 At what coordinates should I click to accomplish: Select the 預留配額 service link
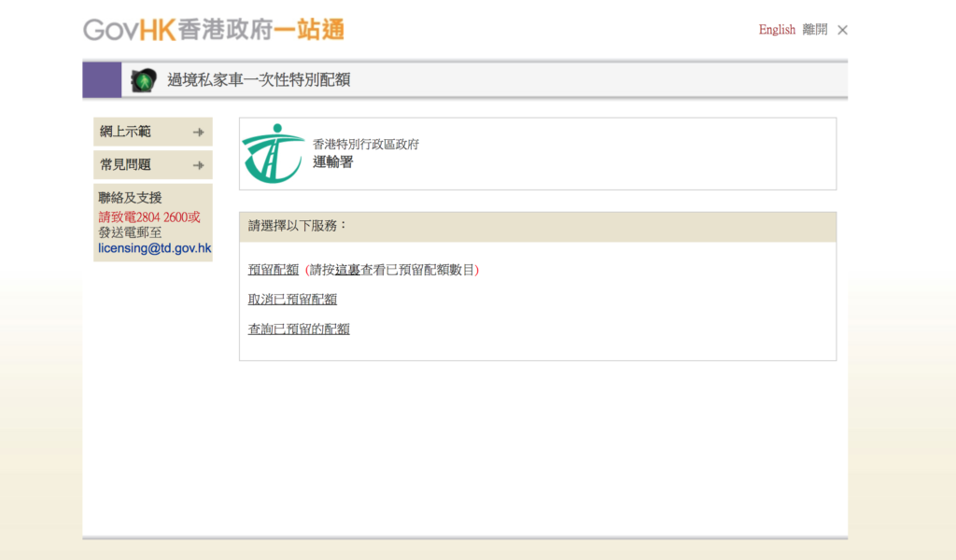(273, 270)
